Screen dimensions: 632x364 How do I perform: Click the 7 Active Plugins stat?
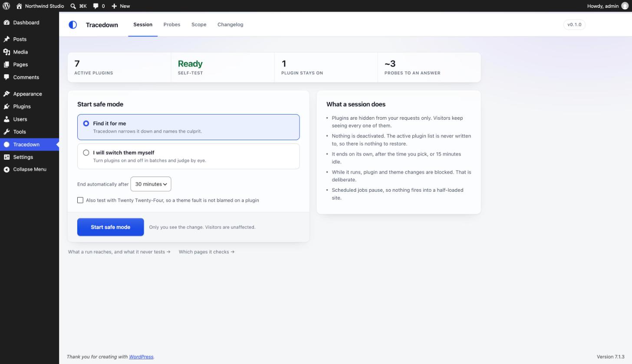pyautogui.click(x=119, y=67)
